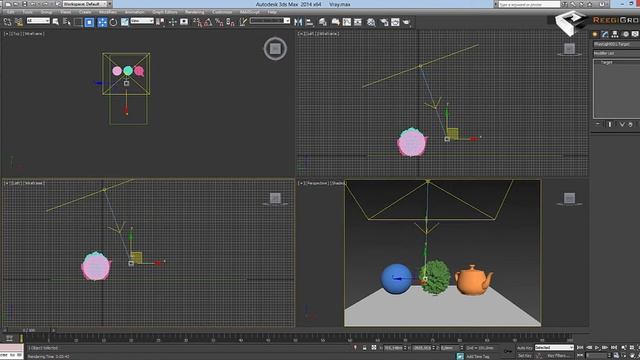Screen dimensions: 640x360
Task: Toggle the 3D Snaps button
Action: [197, 22]
